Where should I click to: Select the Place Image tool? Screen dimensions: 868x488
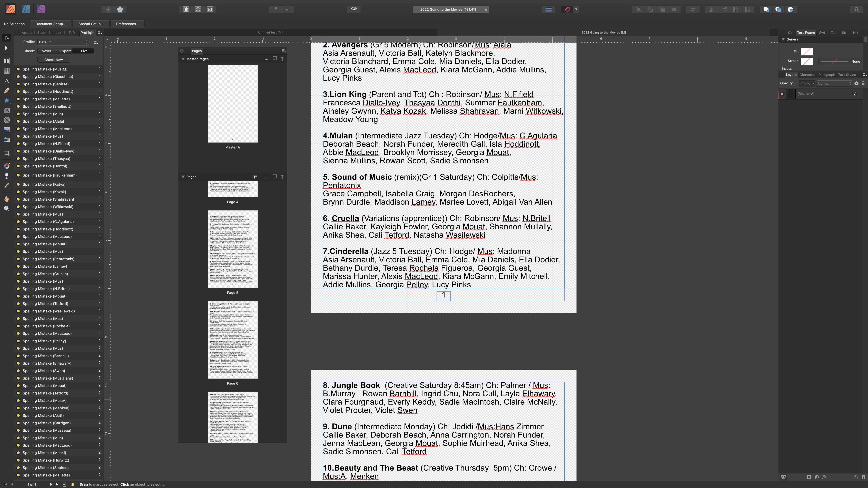pos(6,130)
